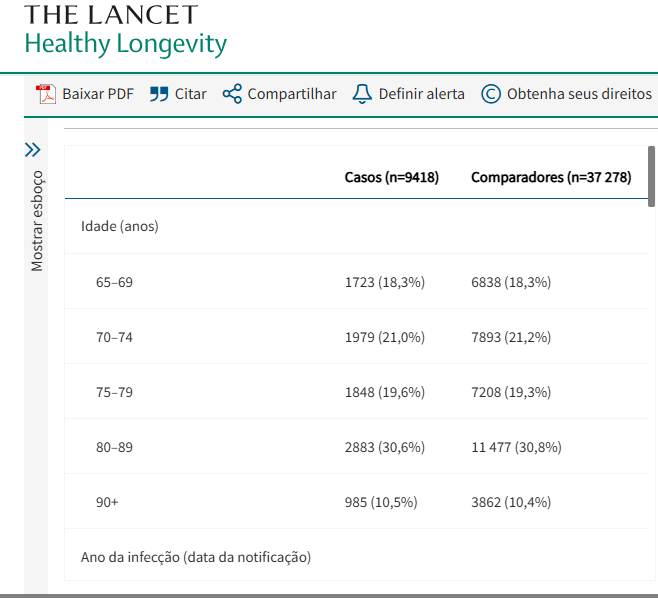Click the bell alert icon

click(362, 94)
